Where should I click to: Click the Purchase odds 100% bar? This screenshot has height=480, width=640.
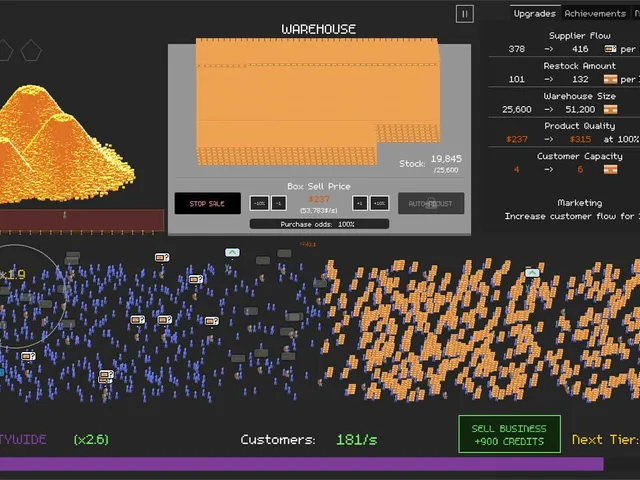pos(319,224)
